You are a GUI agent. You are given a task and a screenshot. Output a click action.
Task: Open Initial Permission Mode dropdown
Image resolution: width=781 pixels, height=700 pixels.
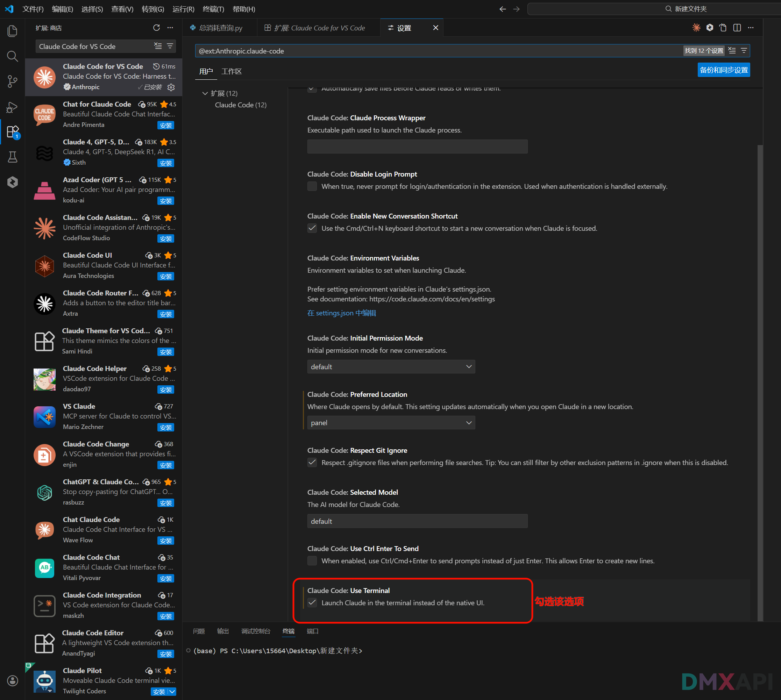391,366
